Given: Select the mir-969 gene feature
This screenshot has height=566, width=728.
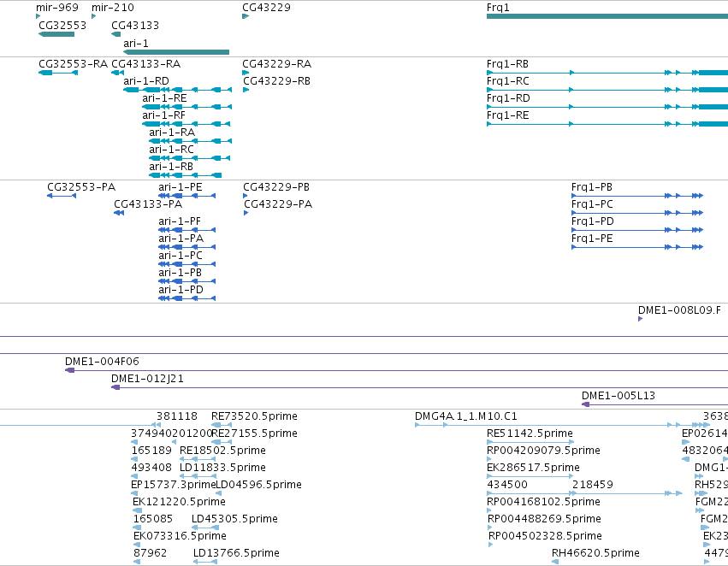Looking at the screenshot, I should tap(38, 16).
